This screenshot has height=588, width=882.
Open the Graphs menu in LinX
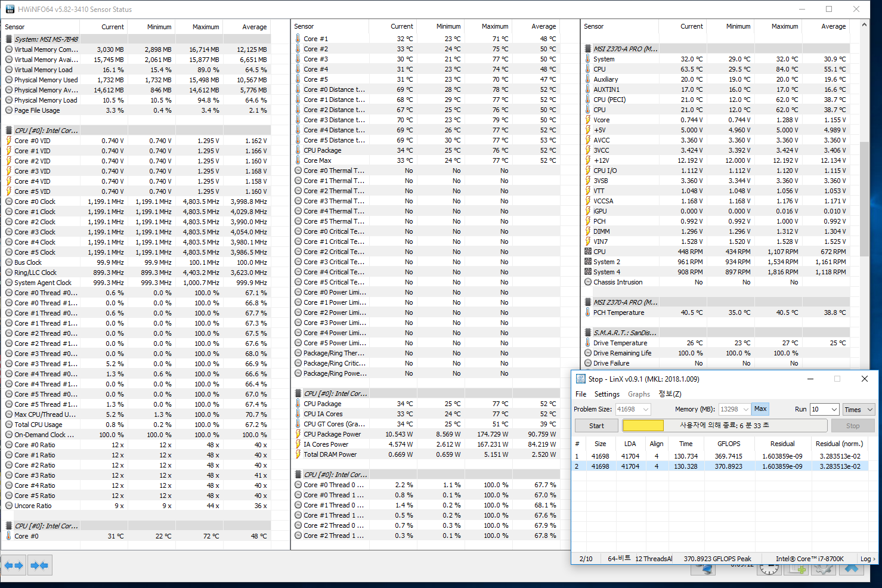tap(639, 394)
